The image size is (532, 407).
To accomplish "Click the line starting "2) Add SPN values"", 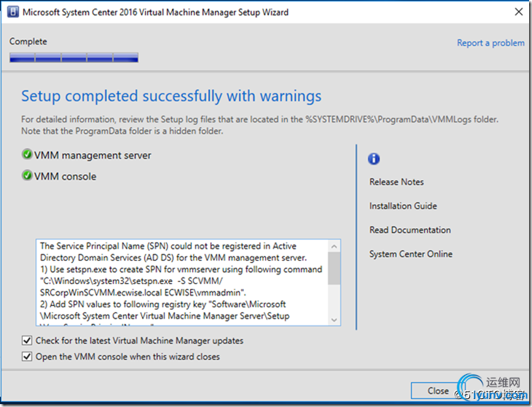I will [x=163, y=304].
